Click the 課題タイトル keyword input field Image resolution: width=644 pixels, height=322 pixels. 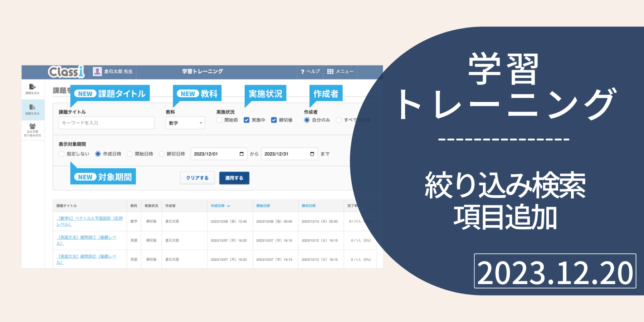[107, 123]
